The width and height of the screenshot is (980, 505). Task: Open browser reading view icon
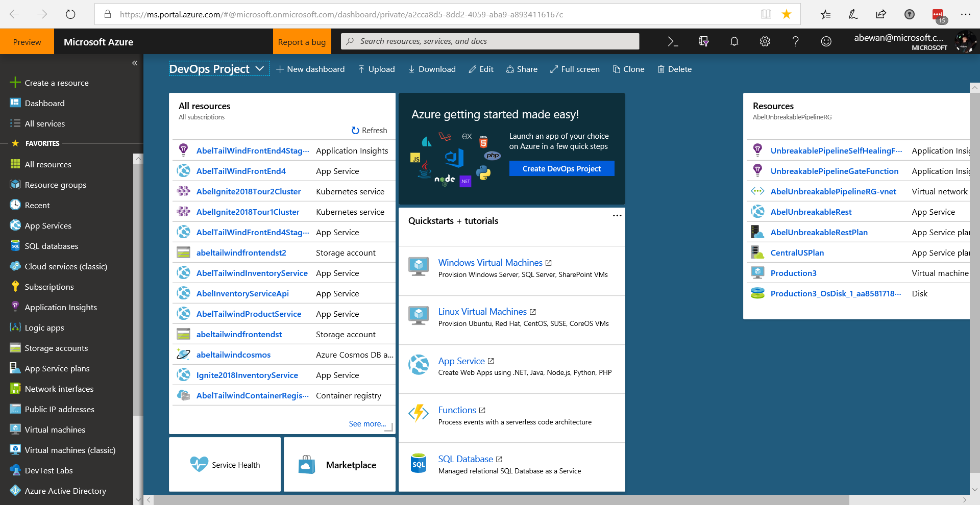pyautogui.click(x=766, y=14)
